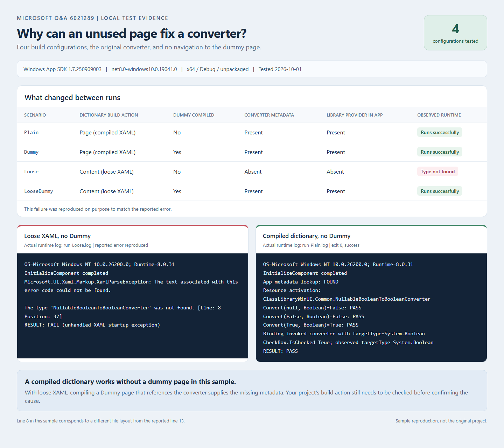Image resolution: width=504 pixels, height=448 pixels.
Task: Click the 'What changed between runs' heading
Action: (72, 98)
